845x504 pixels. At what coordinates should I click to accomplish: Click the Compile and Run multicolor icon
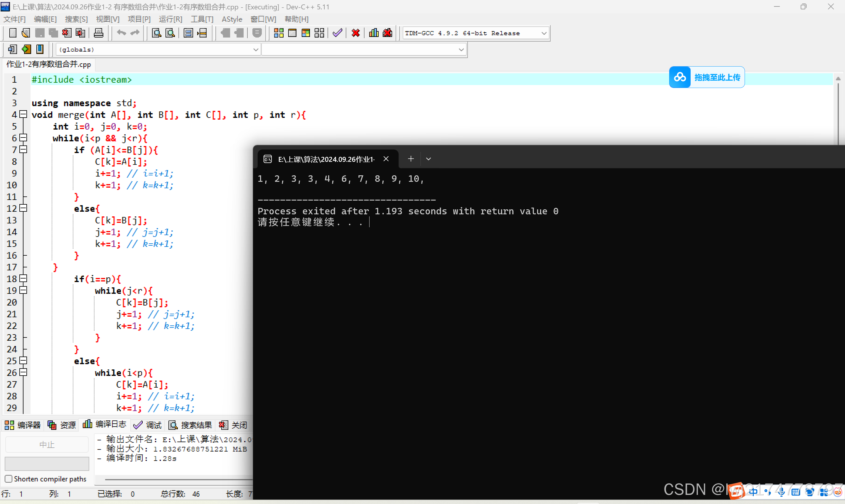pos(306,33)
